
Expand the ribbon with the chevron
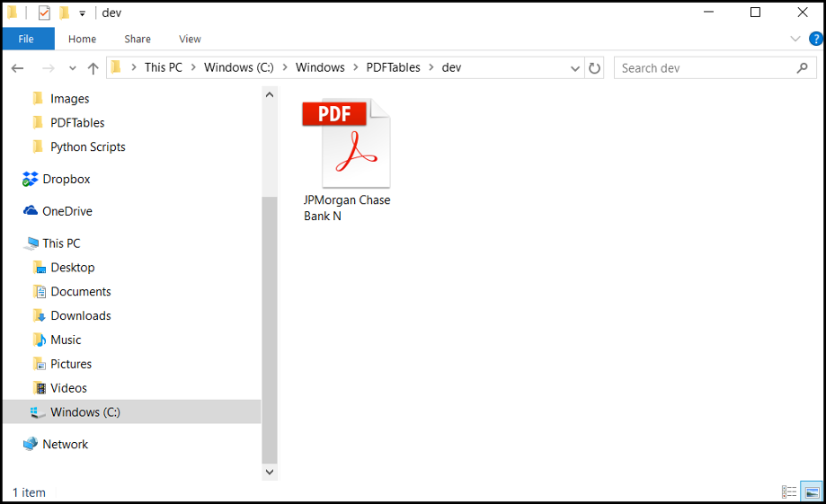coord(795,39)
